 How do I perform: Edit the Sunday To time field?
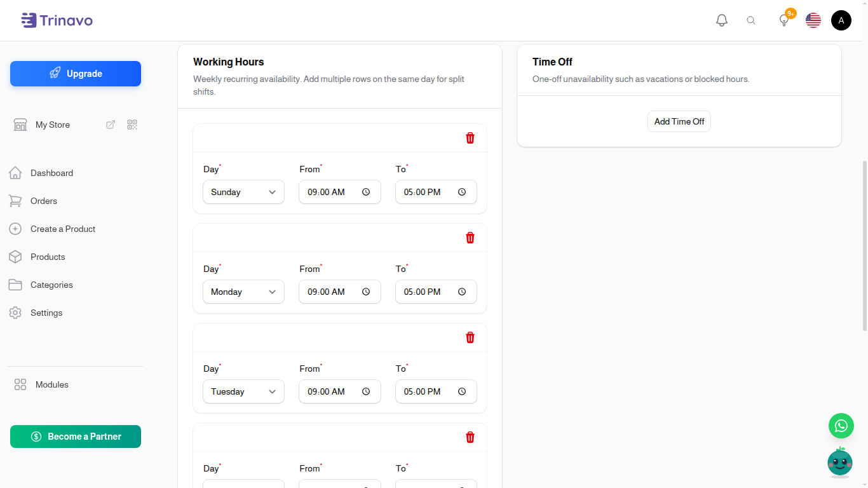(436, 192)
